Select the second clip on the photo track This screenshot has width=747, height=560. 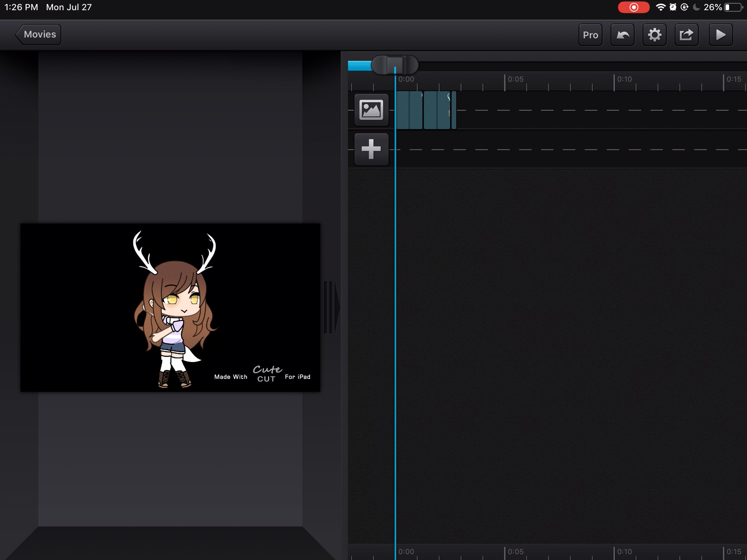tap(437, 110)
